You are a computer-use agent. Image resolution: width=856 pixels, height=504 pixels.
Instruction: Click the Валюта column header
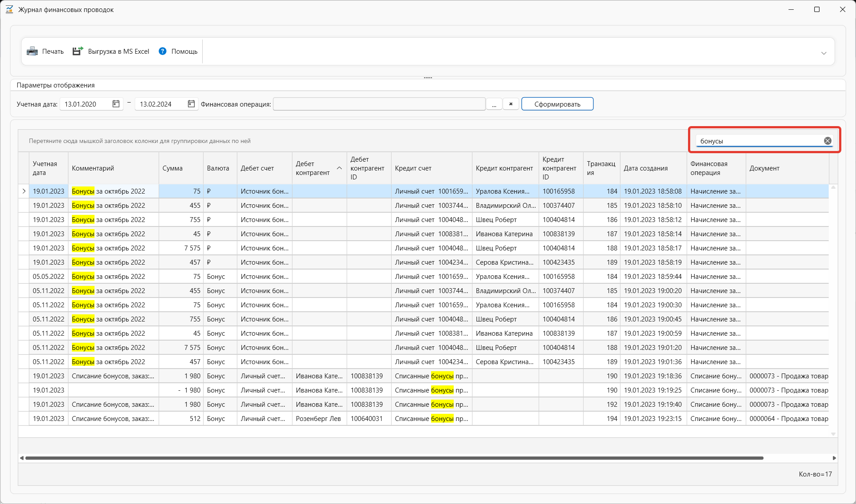click(x=220, y=168)
